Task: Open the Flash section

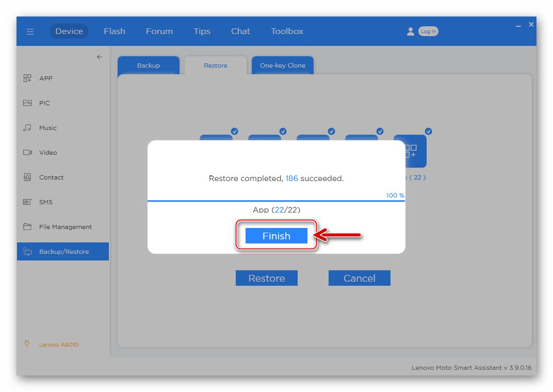Action: click(x=115, y=31)
